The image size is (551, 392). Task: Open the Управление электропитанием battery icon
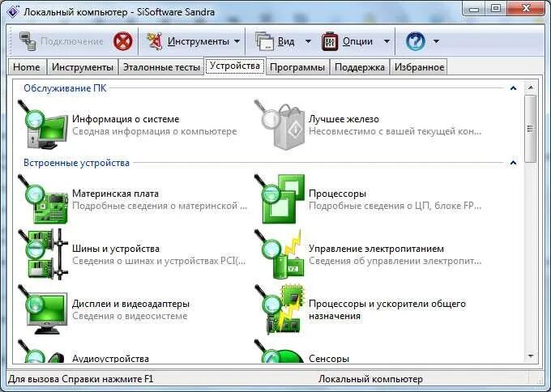[x=280, y=254]
